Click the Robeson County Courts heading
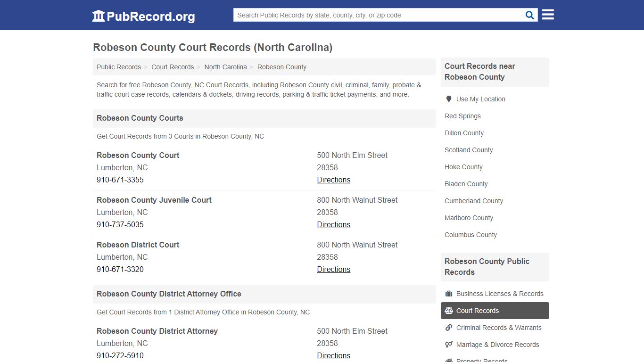The image size is (644, 362). 140,118
